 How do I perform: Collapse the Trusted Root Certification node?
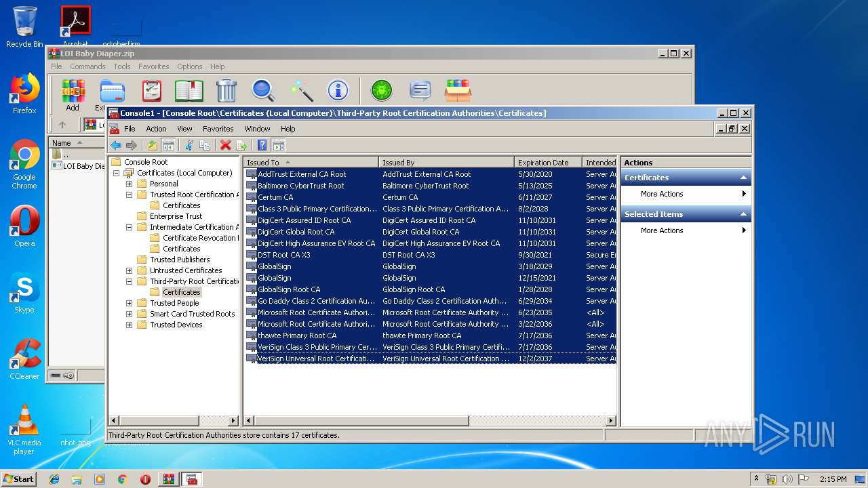(x=129, y=195)
